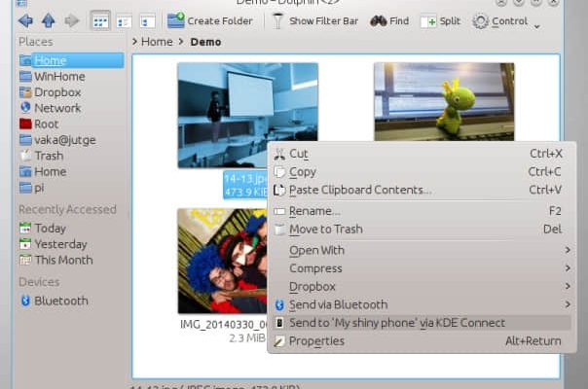Click the Move to Trash bin icon
This screenshot has height=389, width=588.
(279, 229)
